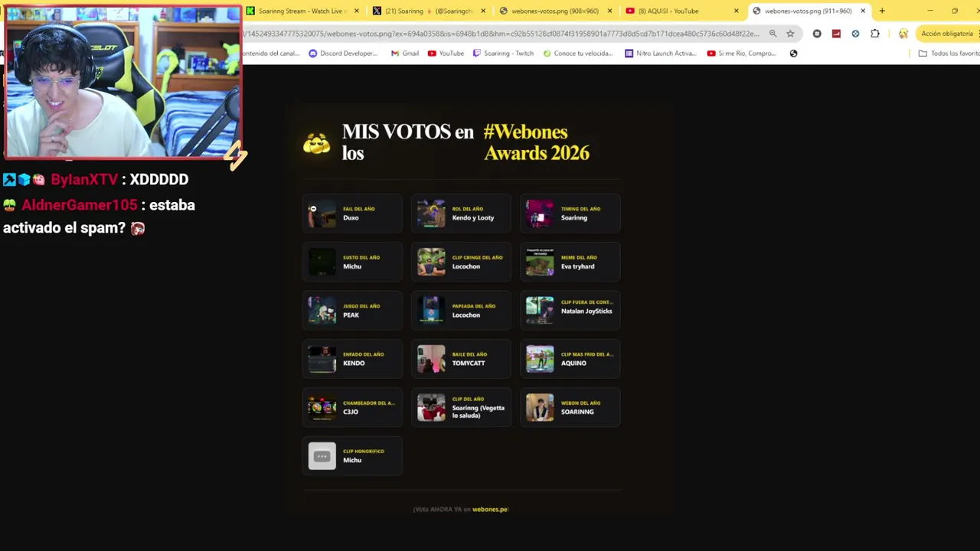Click the Papeada del Año Locochon thumbnail
The image size is (980, 551).
(431, 310)
